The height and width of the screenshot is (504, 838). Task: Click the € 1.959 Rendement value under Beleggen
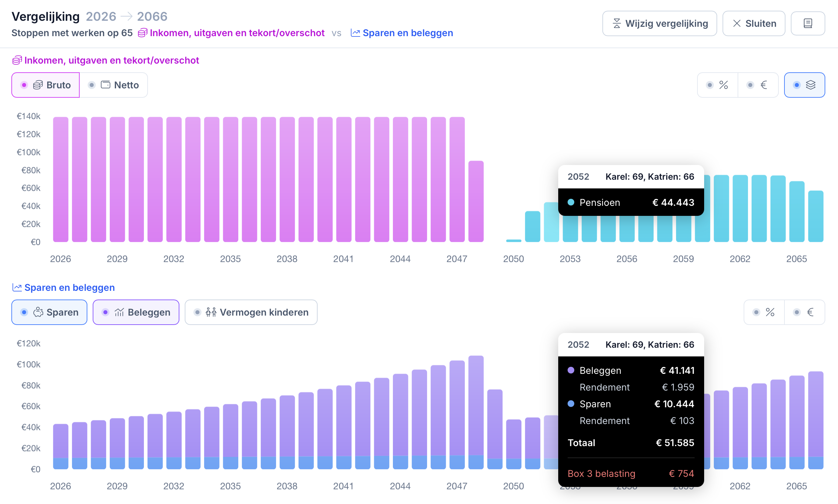tap(678, 387)
